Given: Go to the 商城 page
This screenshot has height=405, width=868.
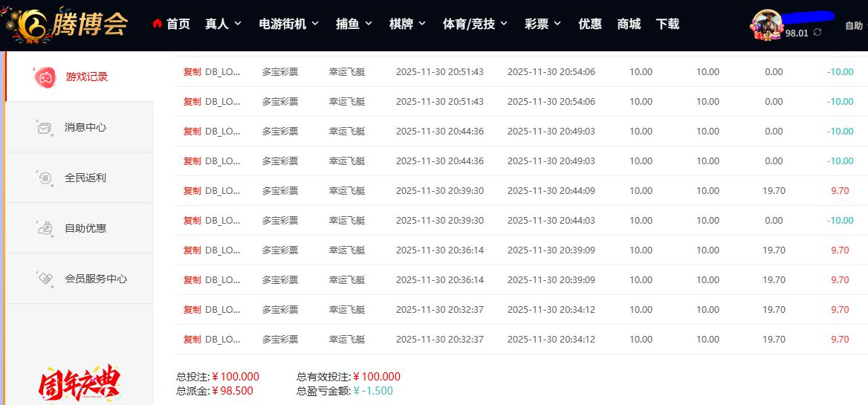Looking at the screenshot, I should (x=629, y=24).
